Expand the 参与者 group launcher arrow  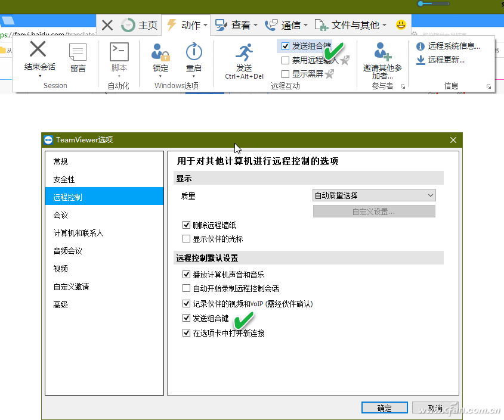click(403, 87)
